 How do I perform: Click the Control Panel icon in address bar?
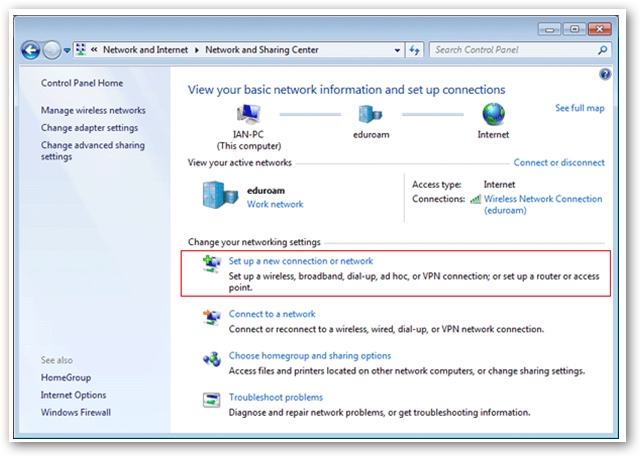(81, 50)
